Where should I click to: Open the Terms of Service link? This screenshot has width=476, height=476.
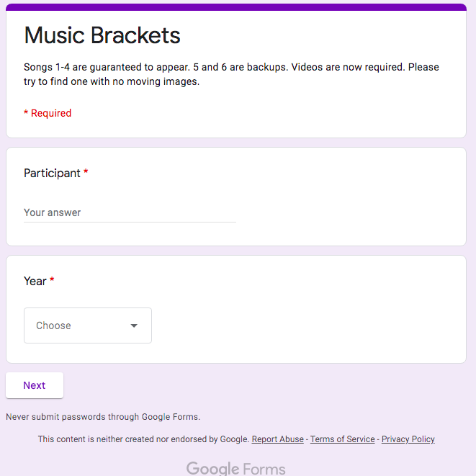tap(342, 439)
